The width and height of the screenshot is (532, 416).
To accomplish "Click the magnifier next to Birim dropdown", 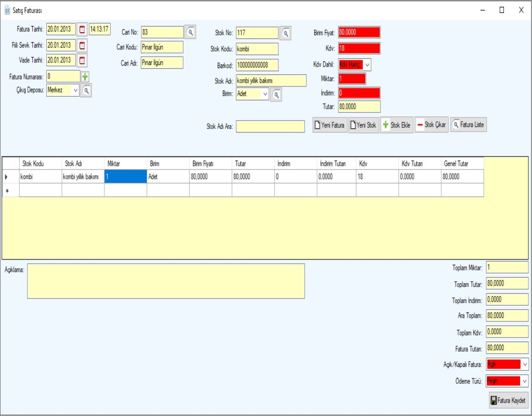I will coord(276,95).
